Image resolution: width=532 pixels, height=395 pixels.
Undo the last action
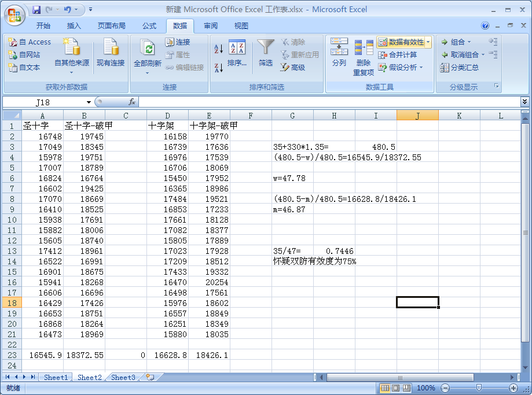pos(67,10)
